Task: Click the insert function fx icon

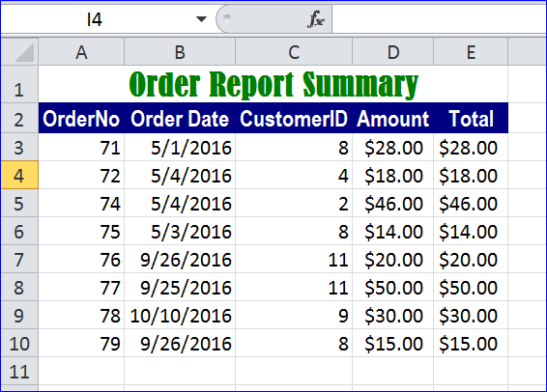Action: point(316,19)
